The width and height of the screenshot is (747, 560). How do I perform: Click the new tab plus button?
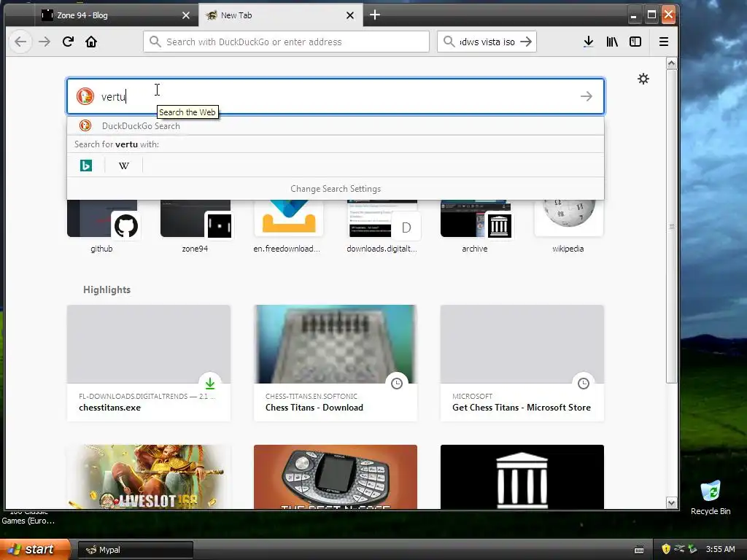click(375, 15)
